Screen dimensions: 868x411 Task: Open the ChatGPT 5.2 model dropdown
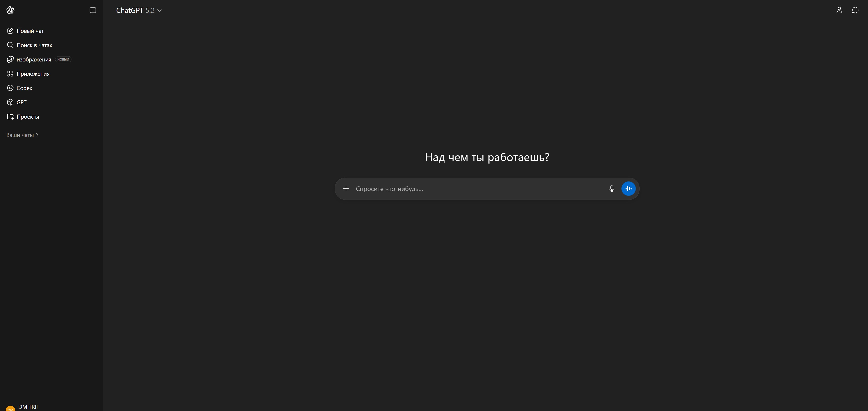[x=139, y=10]
